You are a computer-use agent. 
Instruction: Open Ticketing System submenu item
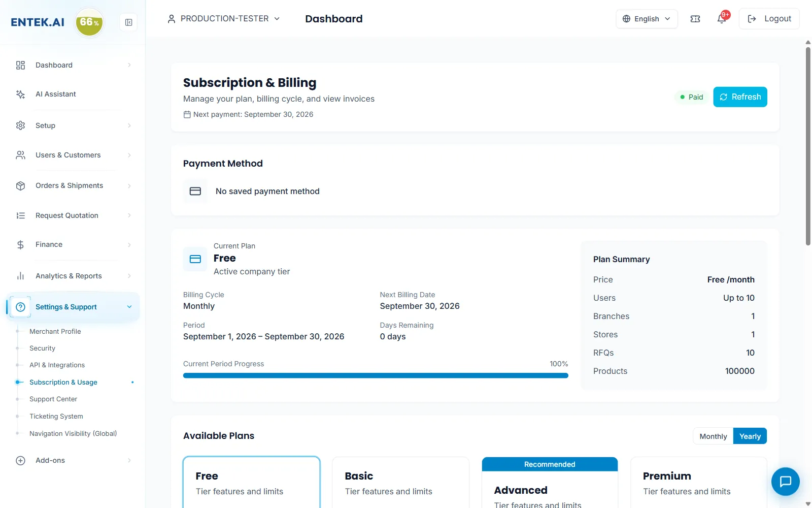pyautogui.click(x=56, y=417)
